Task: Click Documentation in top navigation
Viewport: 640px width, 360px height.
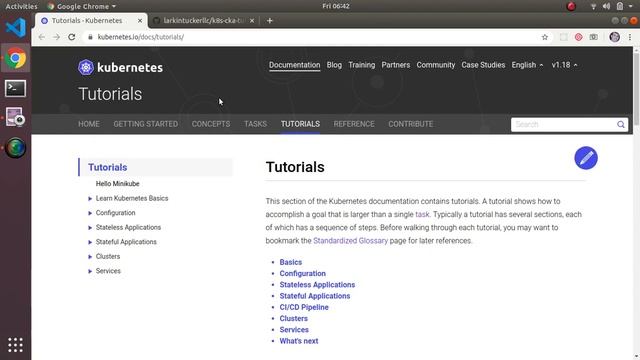Action: [294, 65]
